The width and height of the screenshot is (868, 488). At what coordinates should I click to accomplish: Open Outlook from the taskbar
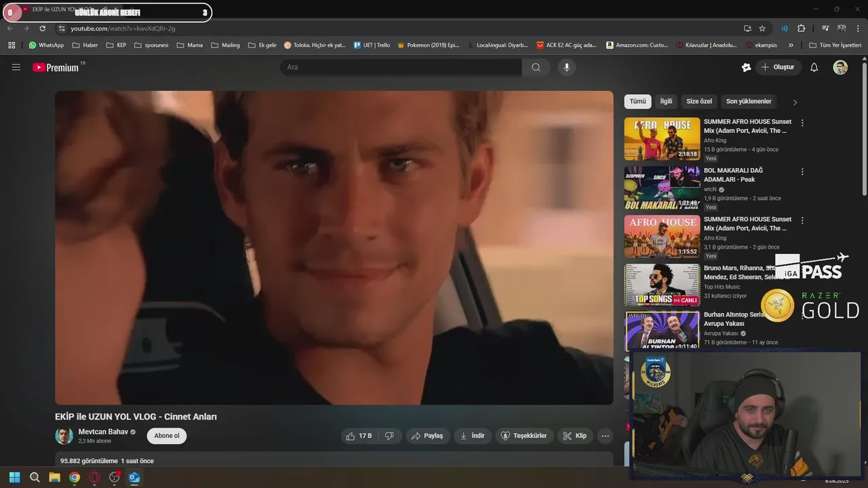(134, 477)
